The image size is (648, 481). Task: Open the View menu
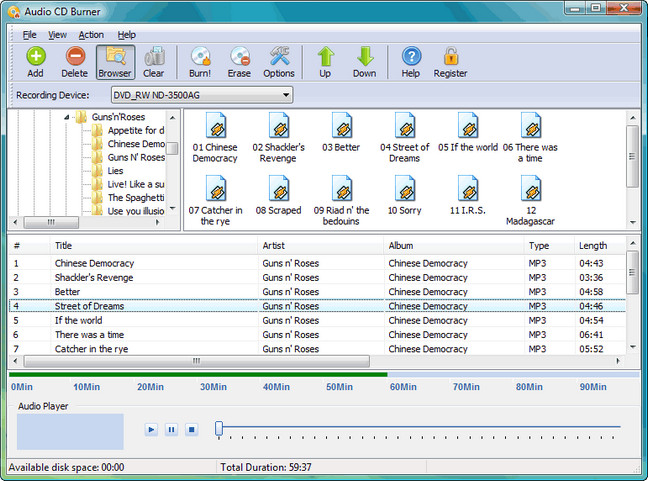(57, 34)
